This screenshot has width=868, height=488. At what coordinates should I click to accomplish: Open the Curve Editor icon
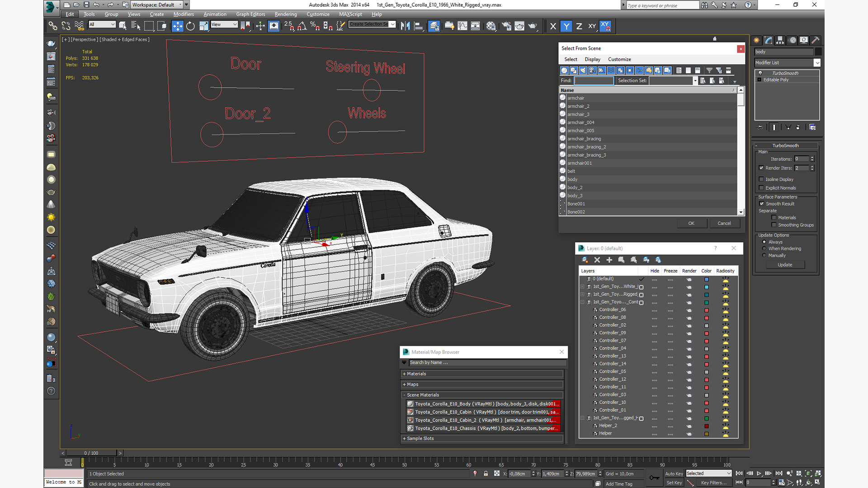pyautogui.click(x=462, y=26)
